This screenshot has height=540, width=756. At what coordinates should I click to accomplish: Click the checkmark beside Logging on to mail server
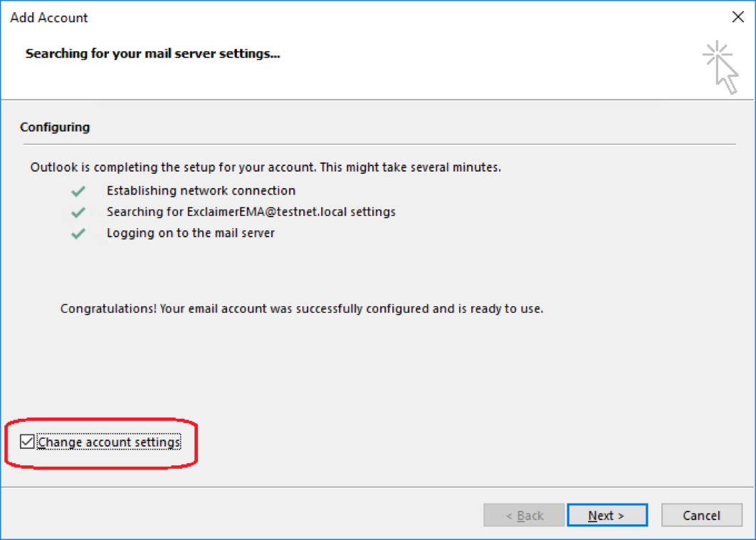pyautogui.click(x=78, y=234)
